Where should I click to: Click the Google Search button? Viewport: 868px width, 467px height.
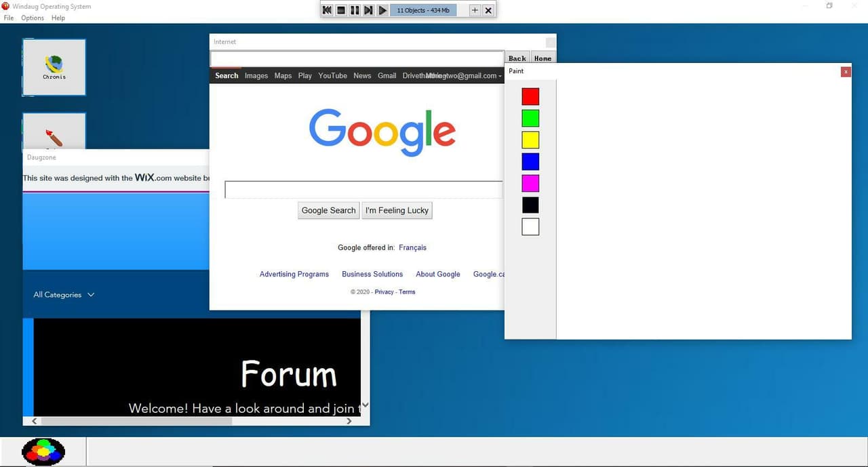pyautogui.click(x=329, y=210)
